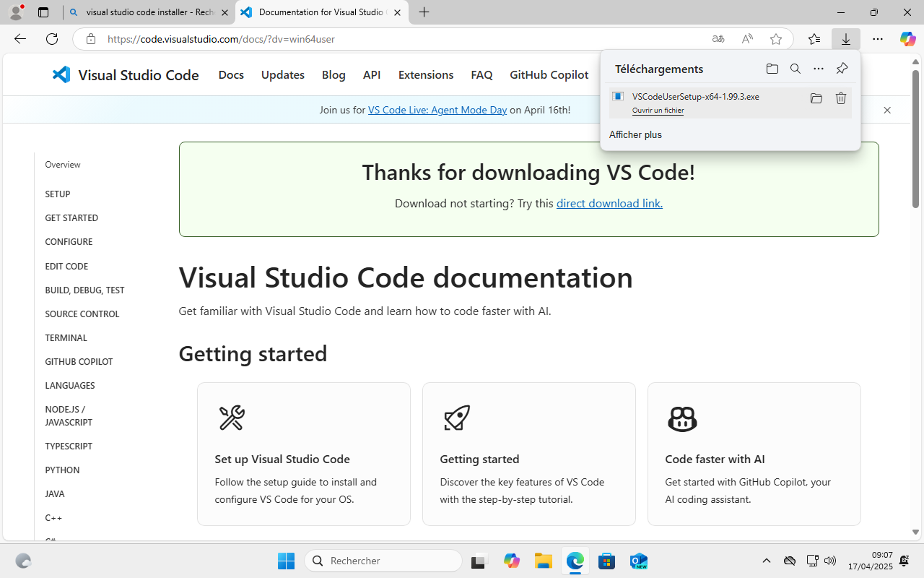Delete the VSCodeUserSetup download entry
This screenshot has height=578, width=924.
point(841,98)
